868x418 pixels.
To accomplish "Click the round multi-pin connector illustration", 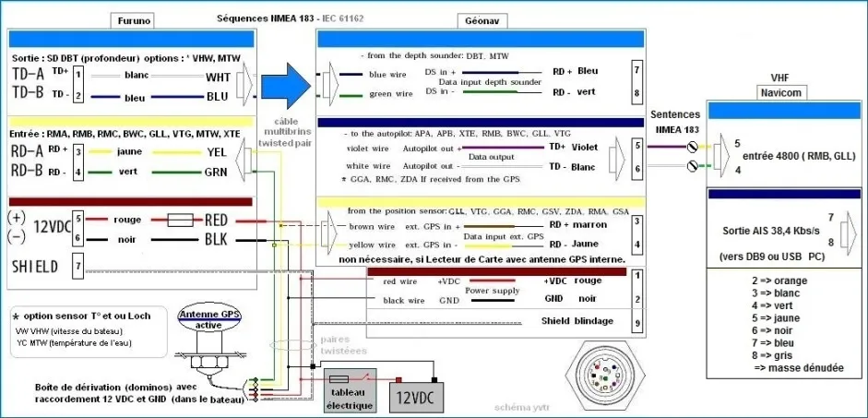I will coord(602,378).
